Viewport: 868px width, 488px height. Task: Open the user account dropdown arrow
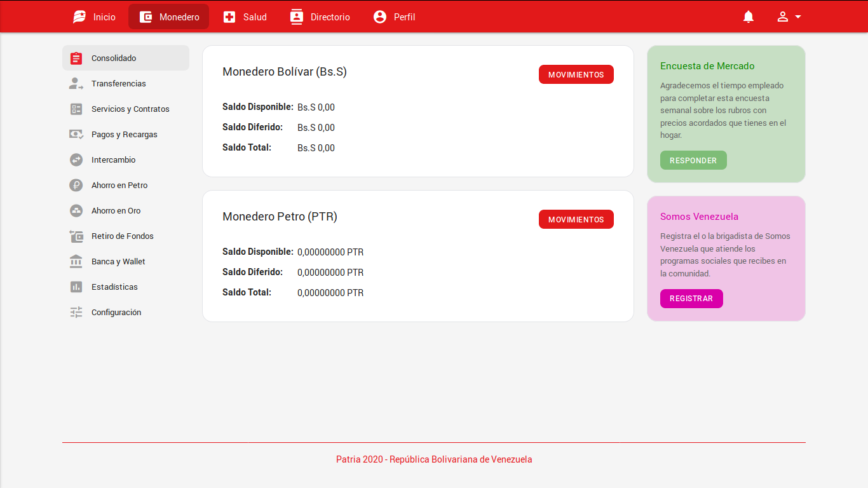797,17
